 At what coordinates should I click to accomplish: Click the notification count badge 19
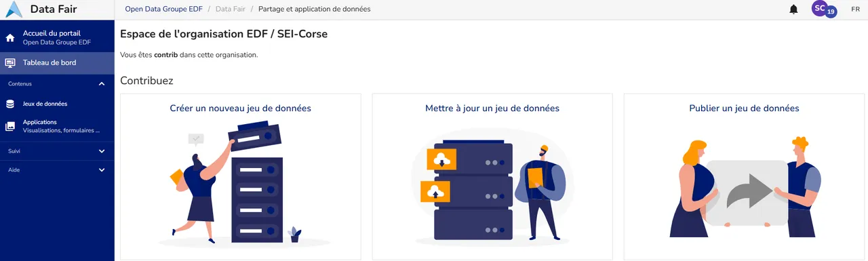(831, 12)
